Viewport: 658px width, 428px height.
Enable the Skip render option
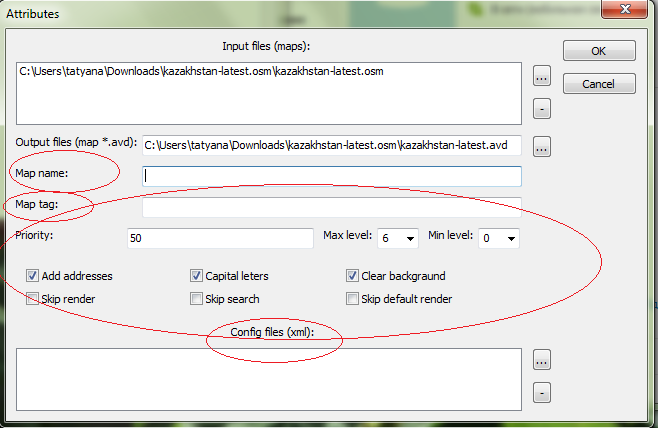tap(33, 299)
